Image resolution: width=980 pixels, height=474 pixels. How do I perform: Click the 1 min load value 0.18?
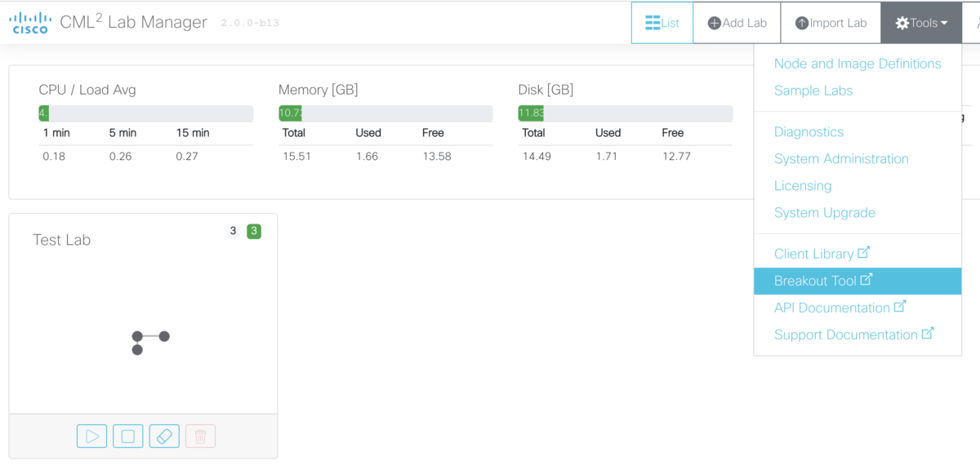pos(54,157)
